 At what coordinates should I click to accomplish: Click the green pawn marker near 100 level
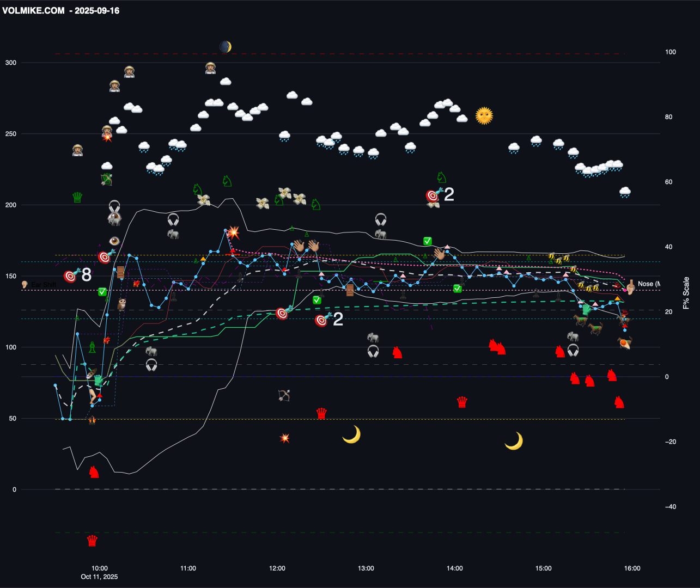pyautogui.click(x=92, y=347)
